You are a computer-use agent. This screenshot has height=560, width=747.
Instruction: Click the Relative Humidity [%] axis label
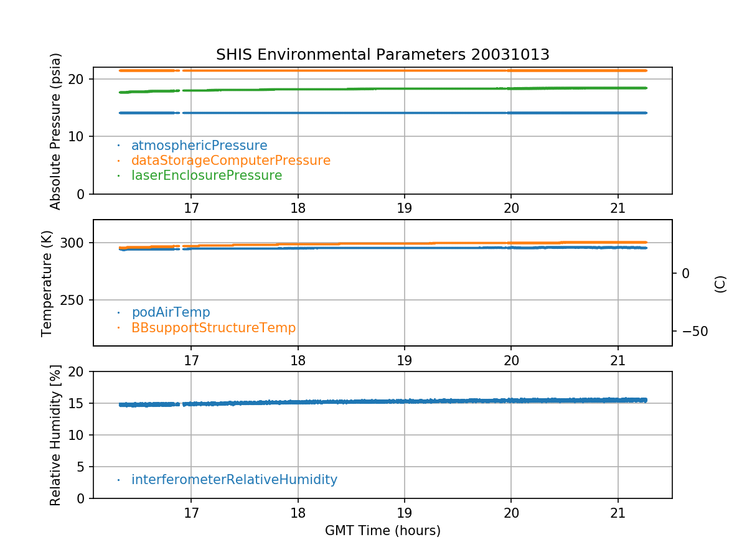[56, 435]
